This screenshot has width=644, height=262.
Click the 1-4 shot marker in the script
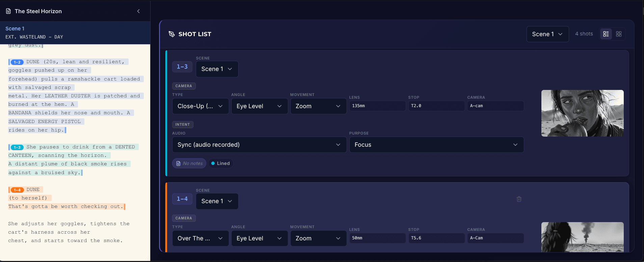tap(17, 190)
